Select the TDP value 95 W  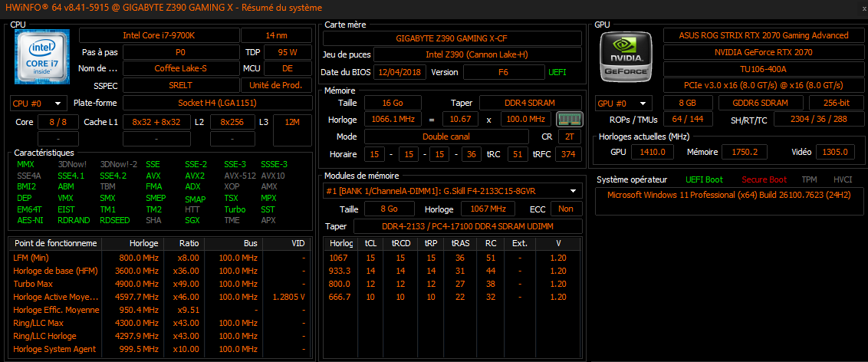coord(288,53)
